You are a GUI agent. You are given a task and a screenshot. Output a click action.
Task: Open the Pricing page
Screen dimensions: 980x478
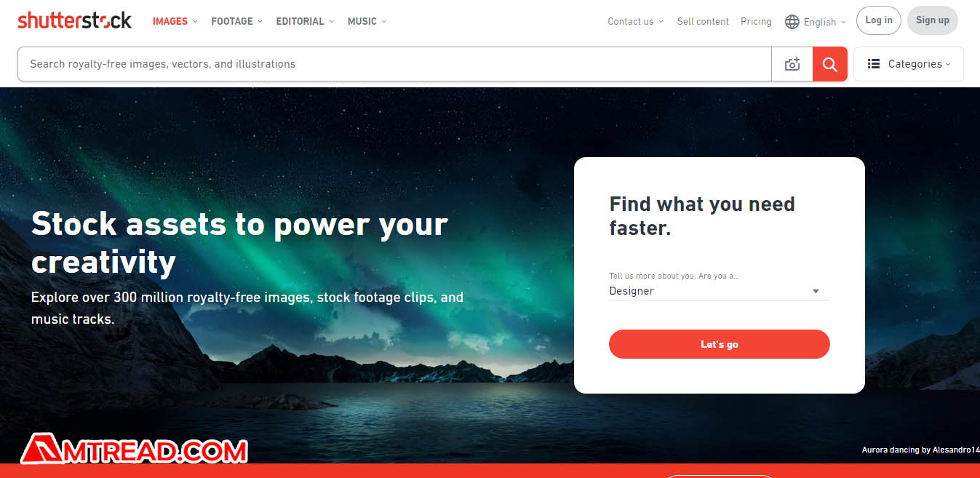click(x=756, y=22)
